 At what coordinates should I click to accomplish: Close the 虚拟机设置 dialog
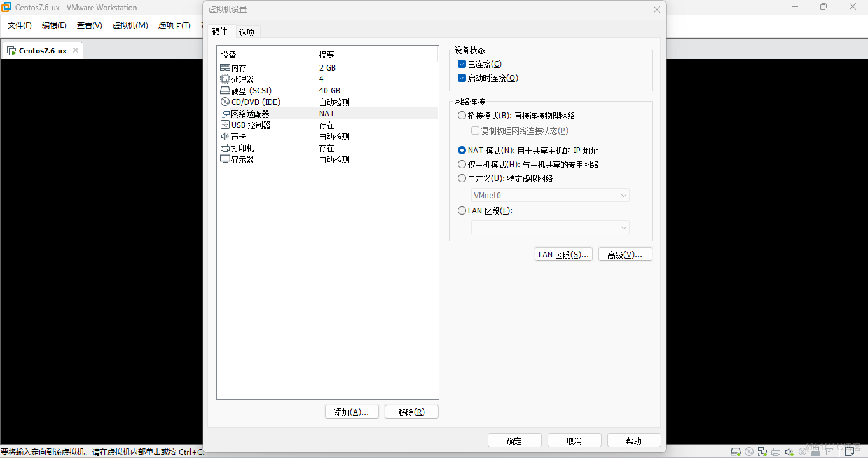click(x=657, y=10)
